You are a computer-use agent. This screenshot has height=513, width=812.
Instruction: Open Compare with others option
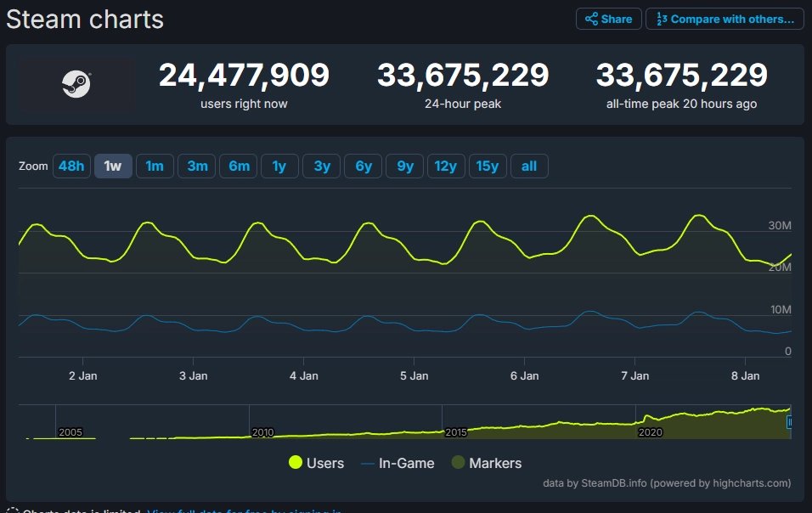[x=725, y=20]
